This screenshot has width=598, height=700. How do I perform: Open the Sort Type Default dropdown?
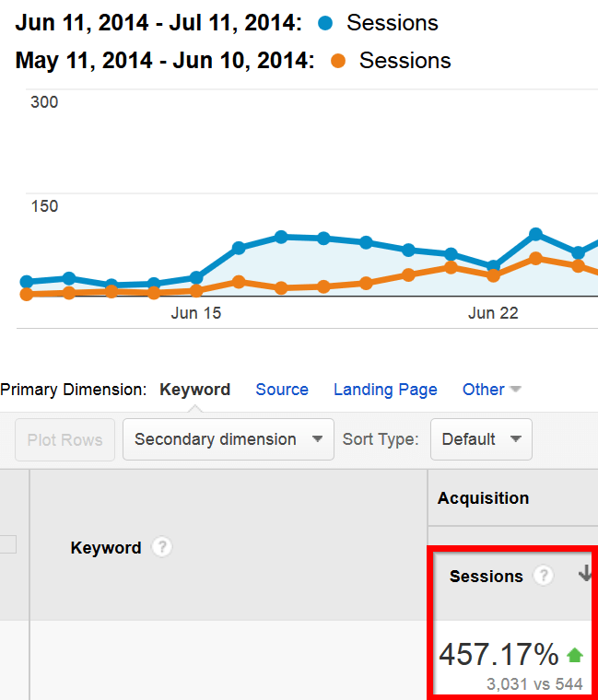481,439
